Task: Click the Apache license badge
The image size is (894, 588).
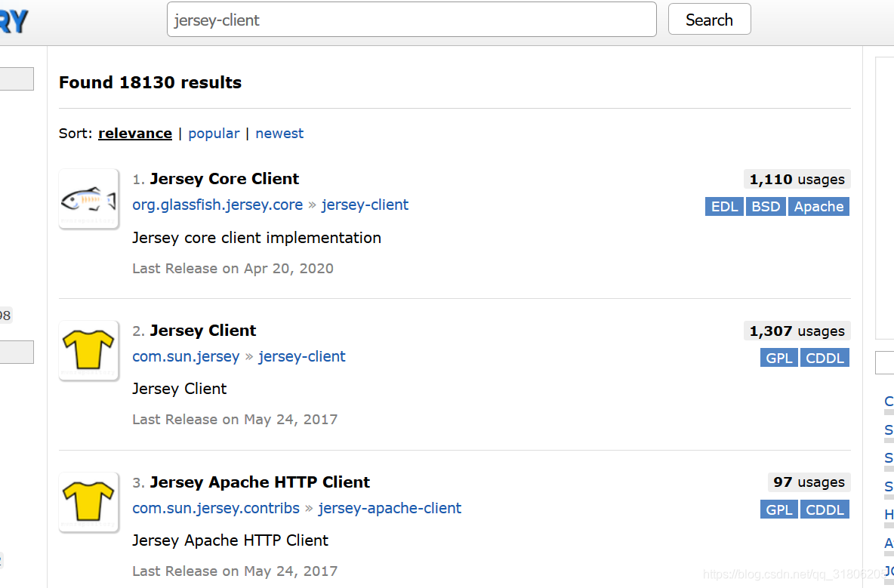Action: click(x=818, y=207)
